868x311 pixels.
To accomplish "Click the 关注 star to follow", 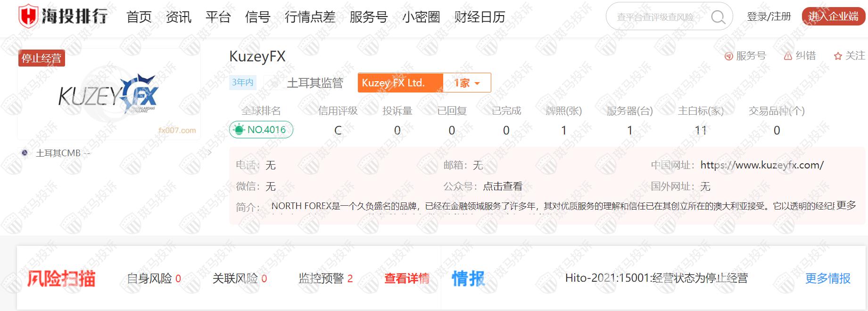I will (838, 56).
